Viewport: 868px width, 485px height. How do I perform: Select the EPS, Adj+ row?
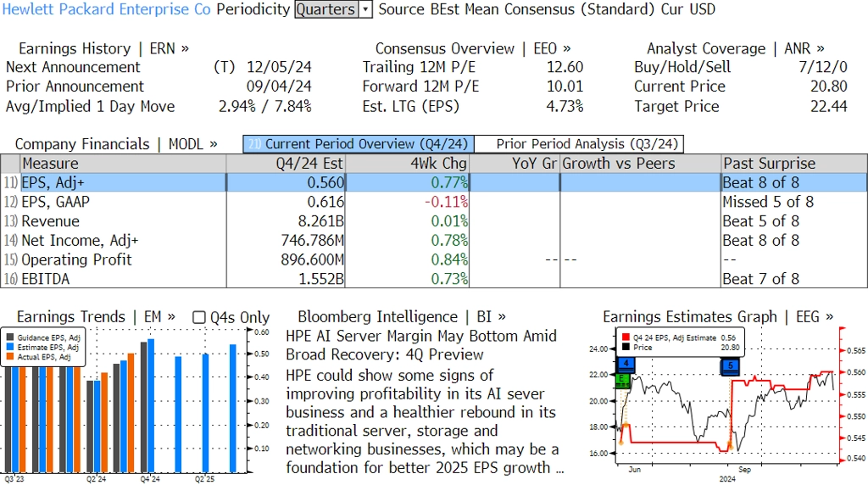[x=434, y=182]
